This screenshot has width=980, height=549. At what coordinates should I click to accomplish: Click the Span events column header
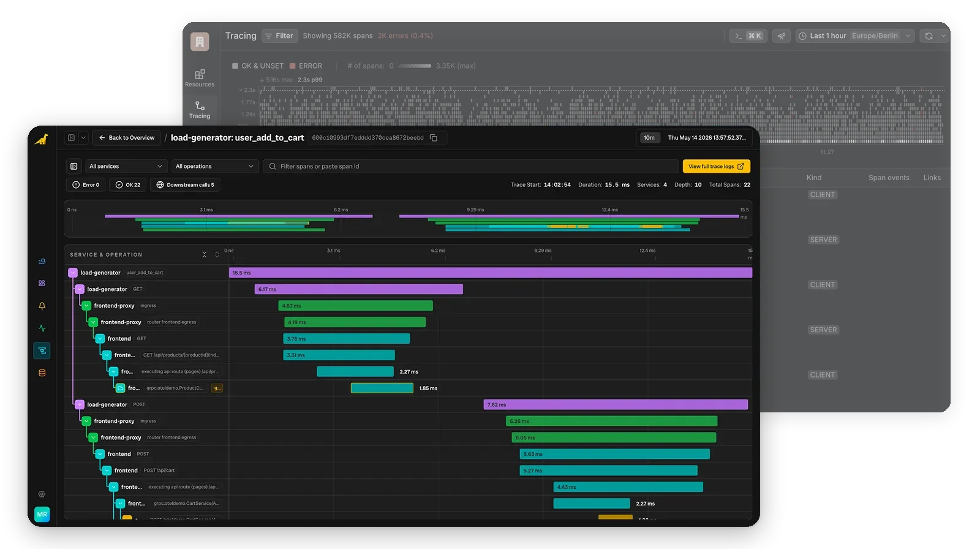tap(889, 178)
